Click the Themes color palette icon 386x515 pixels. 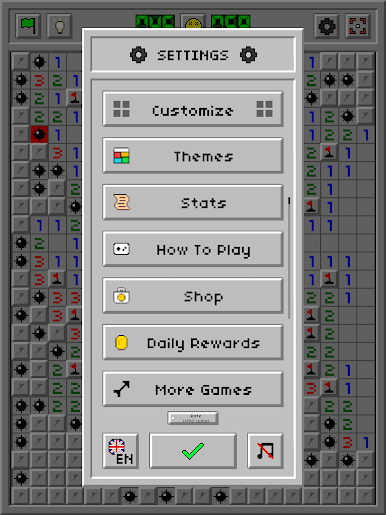click(121, 156)
